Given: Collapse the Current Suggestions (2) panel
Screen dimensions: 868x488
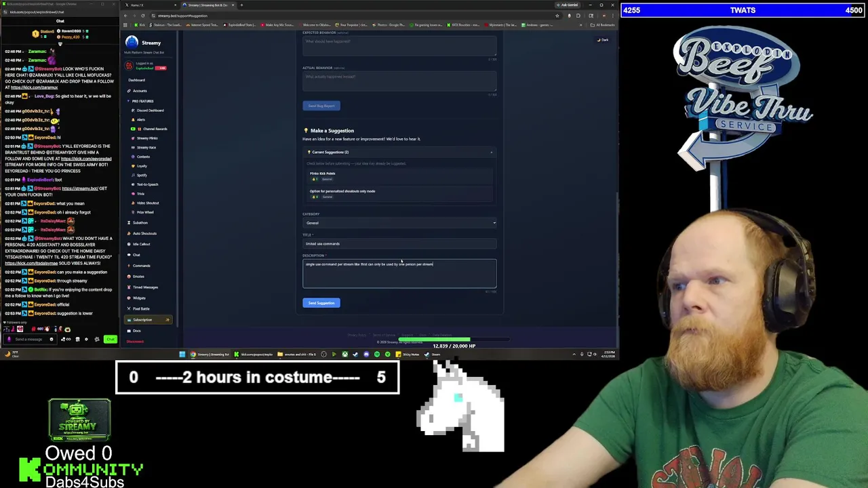Looking at the screenshot, I should [x=399, y=152].
